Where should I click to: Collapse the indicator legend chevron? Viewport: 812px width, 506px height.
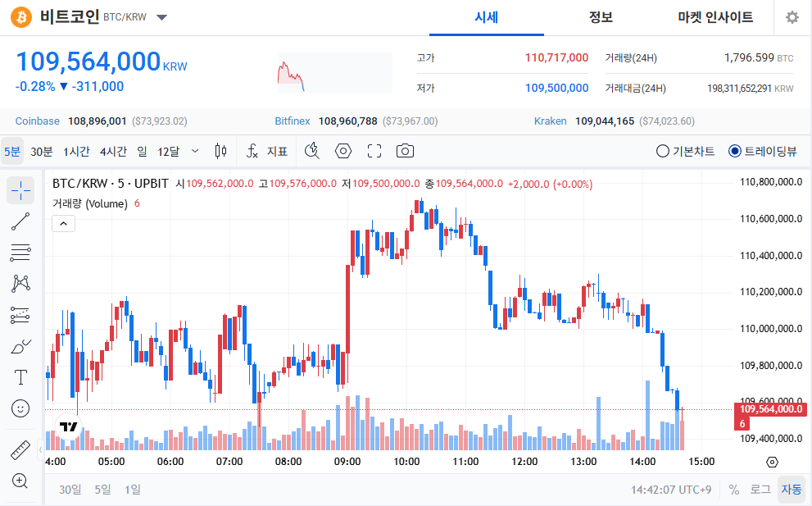click(64, 224)
